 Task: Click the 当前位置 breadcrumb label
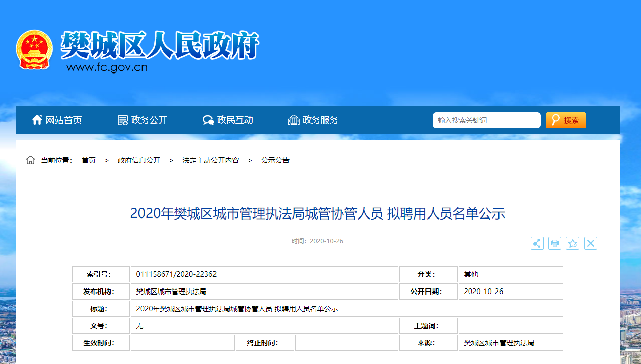coord(57,160)
